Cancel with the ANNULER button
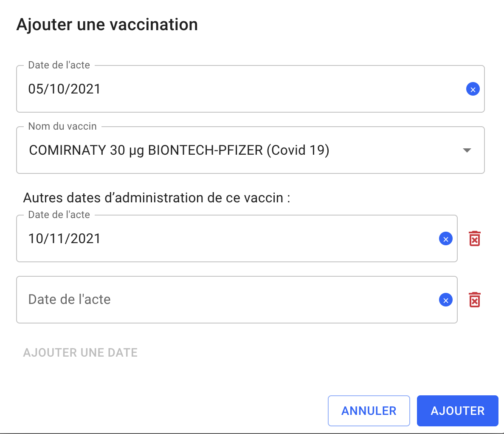This screenshot has width=504, height=434. 369,411
